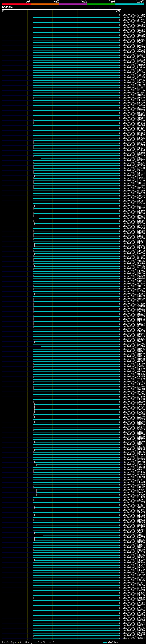Select the UniRef100_B1N7K5 label
146x644 pixels.
[x=134, y=349]
